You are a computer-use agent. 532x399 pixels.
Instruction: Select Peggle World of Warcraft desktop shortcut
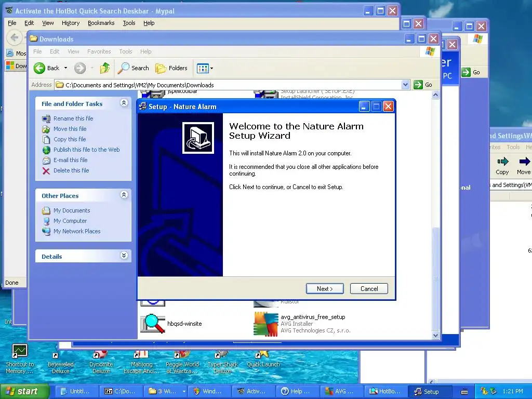[182, 363]
